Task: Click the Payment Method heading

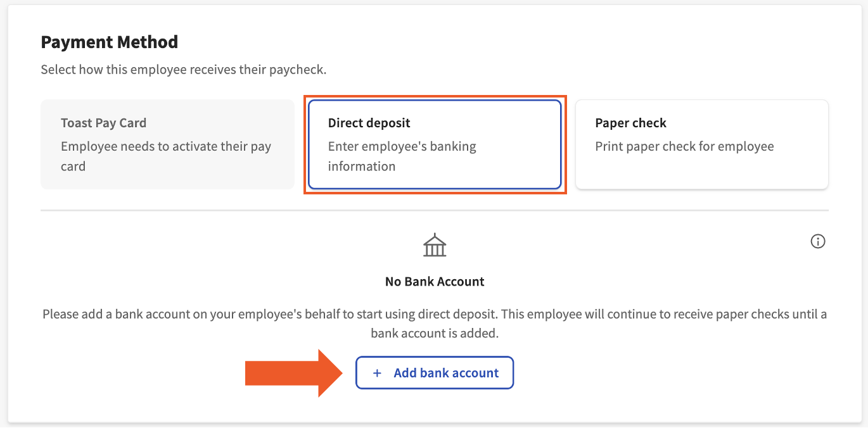Action: click(x=109, y=42)
